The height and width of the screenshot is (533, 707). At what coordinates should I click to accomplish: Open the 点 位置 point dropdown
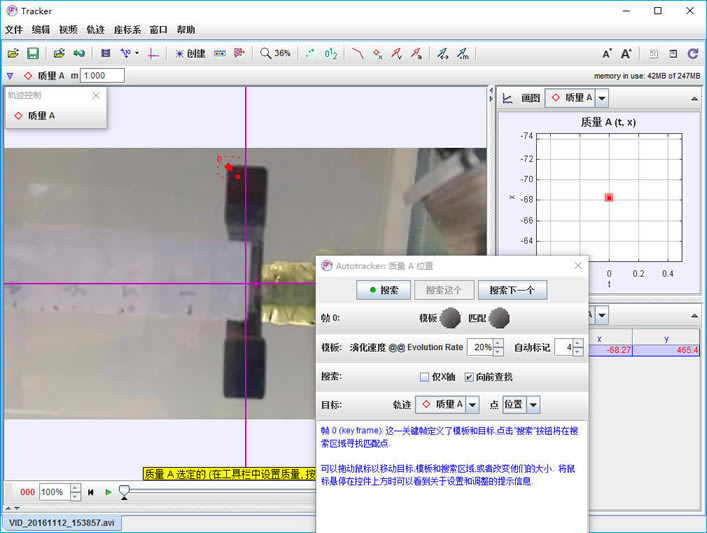(x=533, y=405)
